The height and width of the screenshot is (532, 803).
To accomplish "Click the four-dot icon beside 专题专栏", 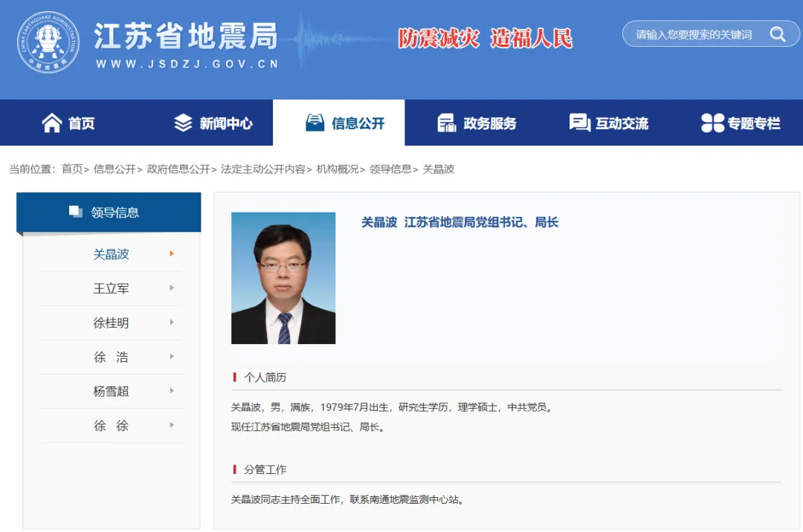I will coord(714,123).
